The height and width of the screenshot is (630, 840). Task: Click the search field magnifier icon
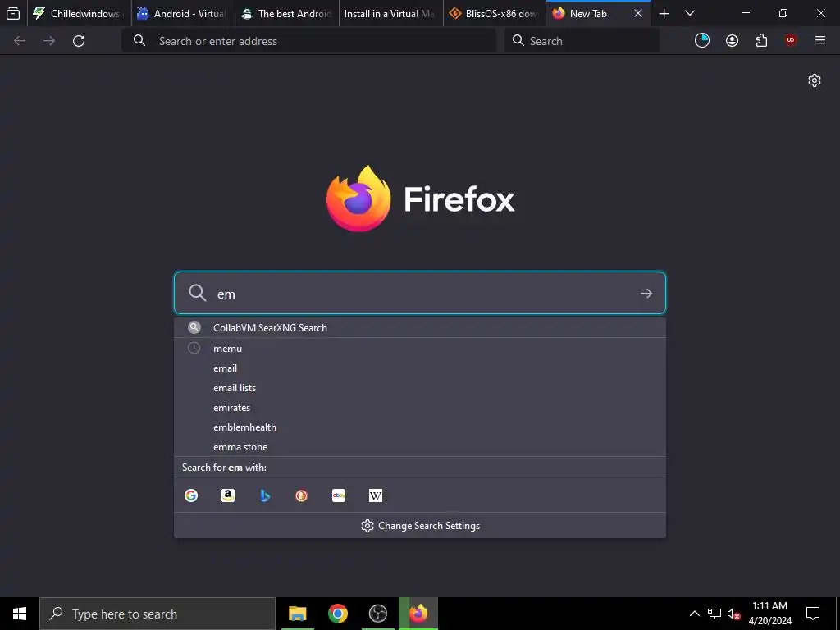point(197,293)
